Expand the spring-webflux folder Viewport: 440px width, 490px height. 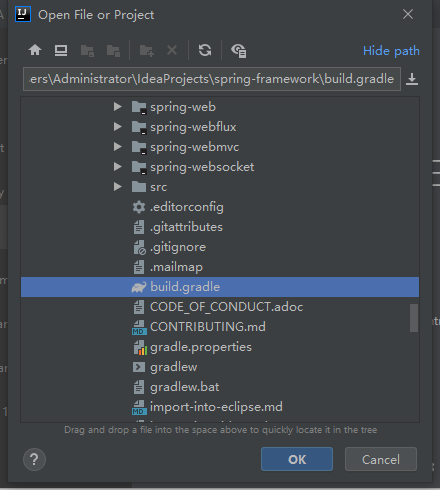[117, 127]
